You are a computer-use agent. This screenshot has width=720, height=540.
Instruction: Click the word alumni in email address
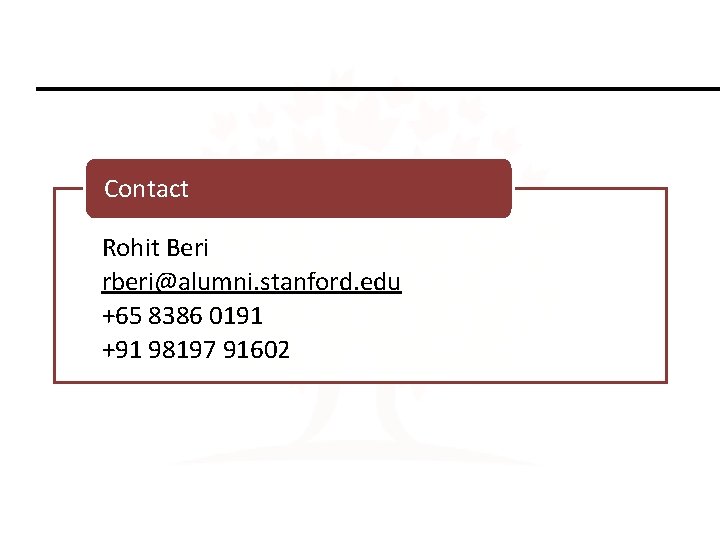191,282
